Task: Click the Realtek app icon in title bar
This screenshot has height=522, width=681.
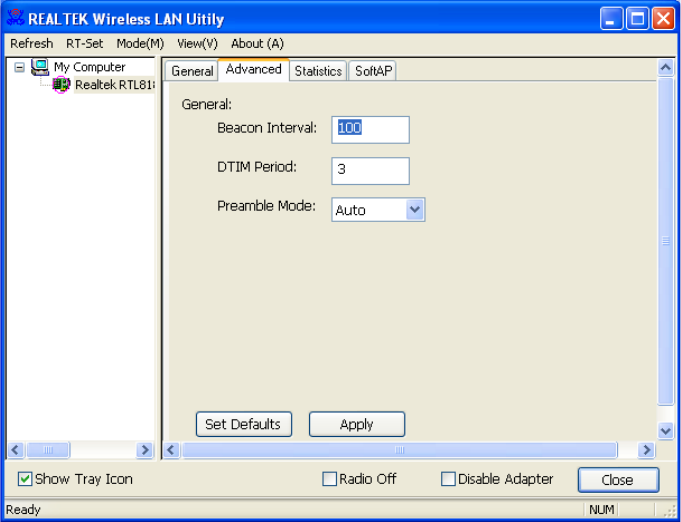Action: [16, 18]
